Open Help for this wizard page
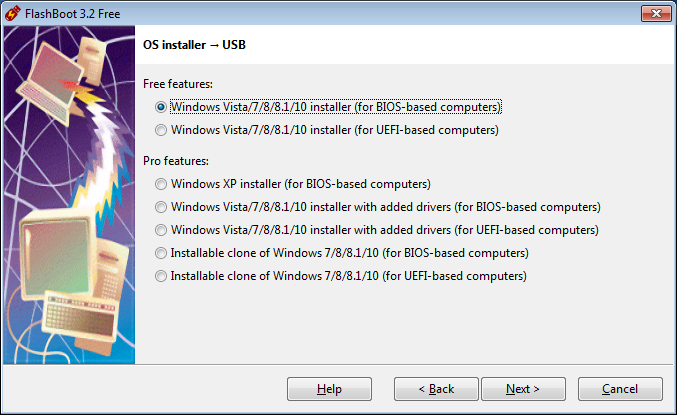Viewport: 677px width, 415px height. [329, 389]
